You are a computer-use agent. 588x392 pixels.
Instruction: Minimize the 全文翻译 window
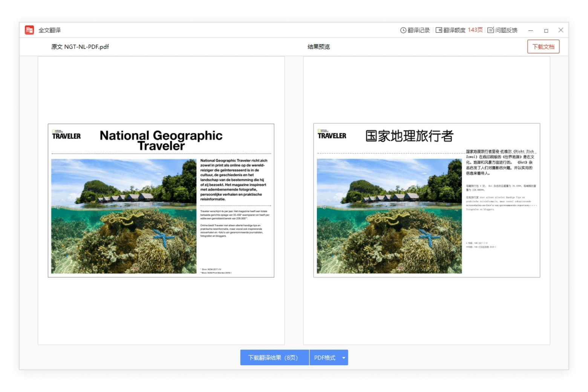tap(530, 30)
